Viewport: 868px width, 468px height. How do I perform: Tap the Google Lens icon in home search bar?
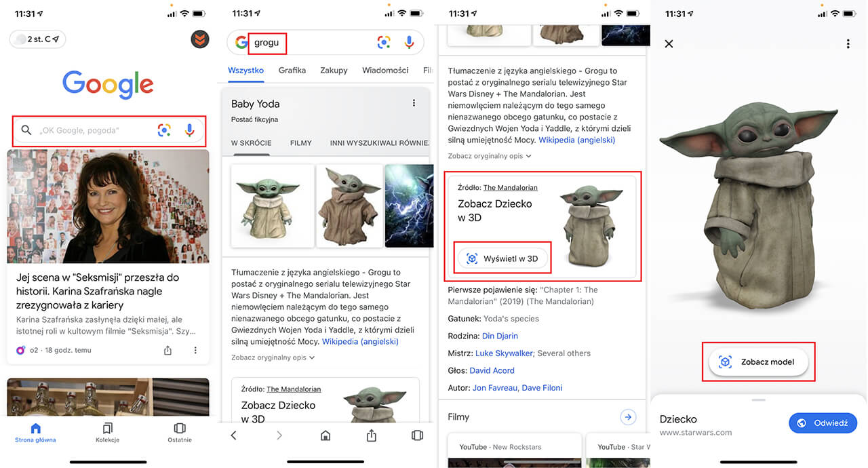coord(164,131)
